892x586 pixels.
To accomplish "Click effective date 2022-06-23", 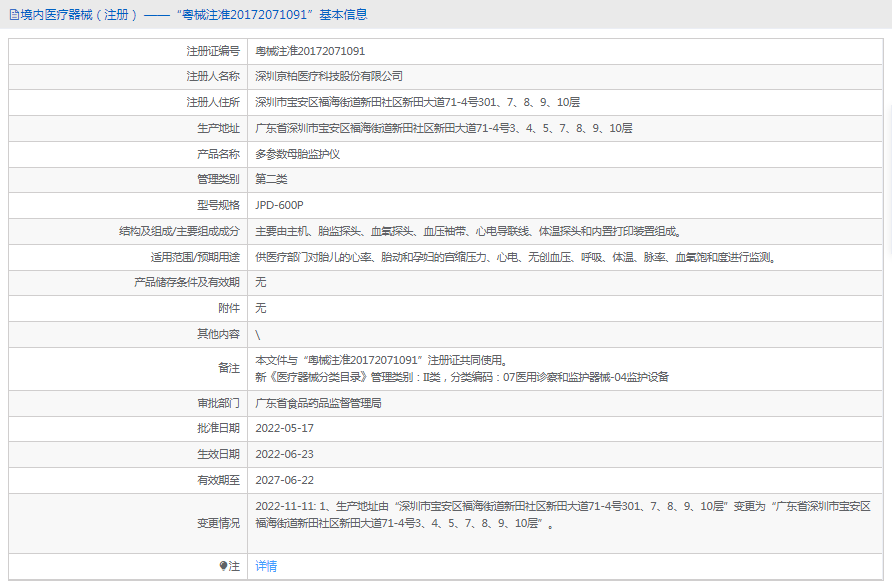I will (x=284, y=455).
